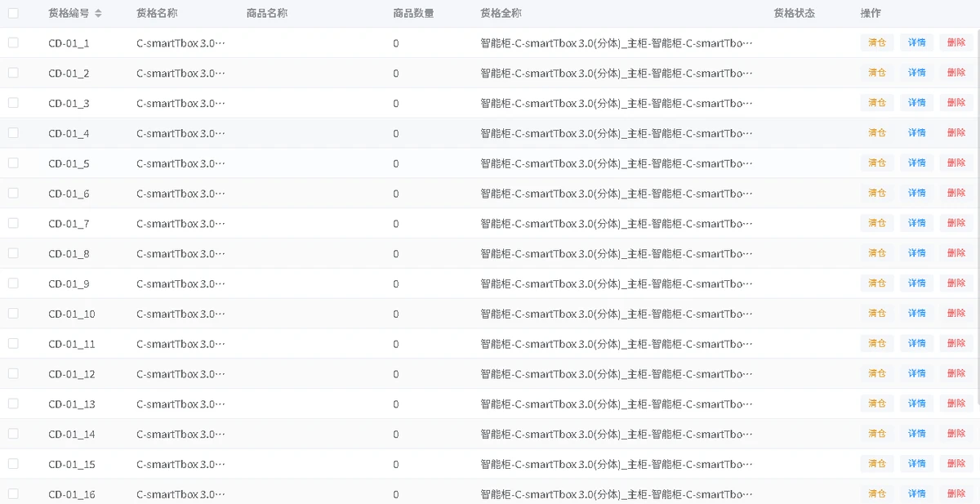Image resolution: width=980 pixels, height=504 pixels.
Task: View 详情 of CD-01_10
Action: point(917,314)
